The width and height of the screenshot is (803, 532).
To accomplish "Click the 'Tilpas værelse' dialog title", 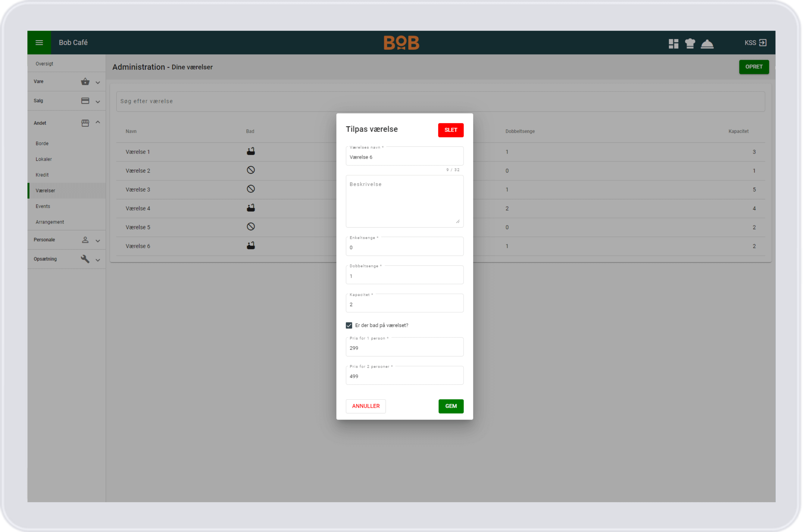I will 372,129.
